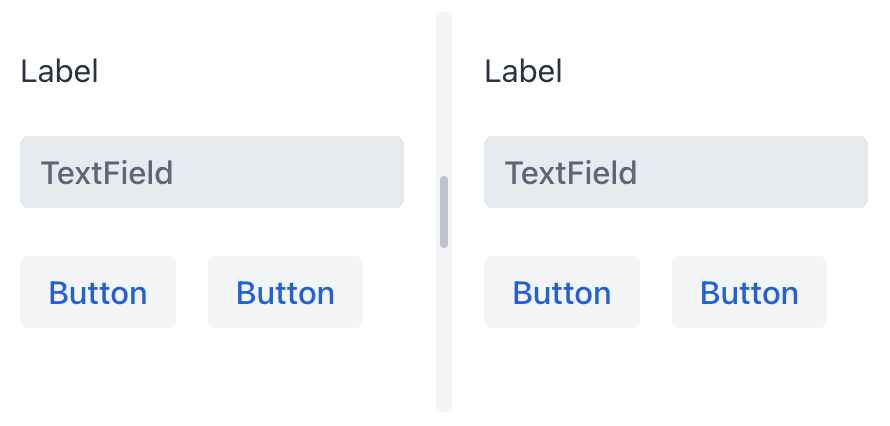
Task: Click the splitter drag handle between the panes
Action: tap(444, 212)
